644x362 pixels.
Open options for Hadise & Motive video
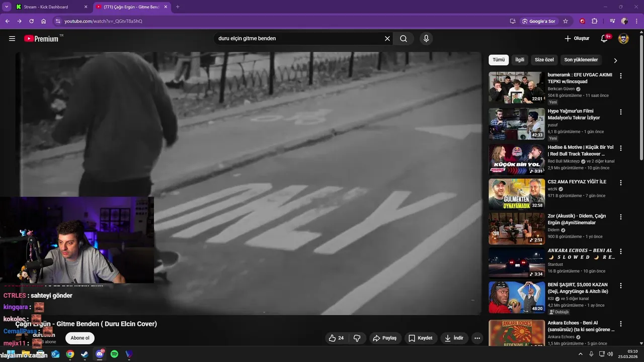point(620,148)
